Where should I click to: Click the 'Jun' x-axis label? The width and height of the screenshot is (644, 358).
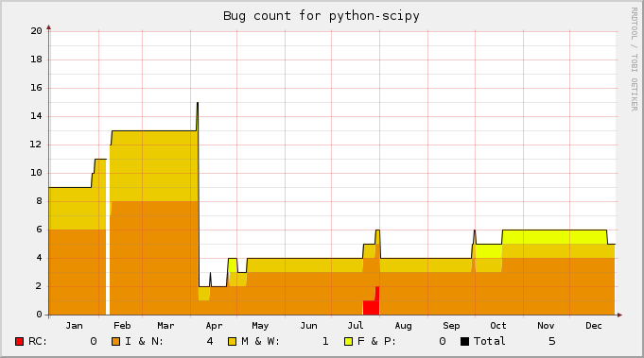pyautogui.click(x=308, y=326)
